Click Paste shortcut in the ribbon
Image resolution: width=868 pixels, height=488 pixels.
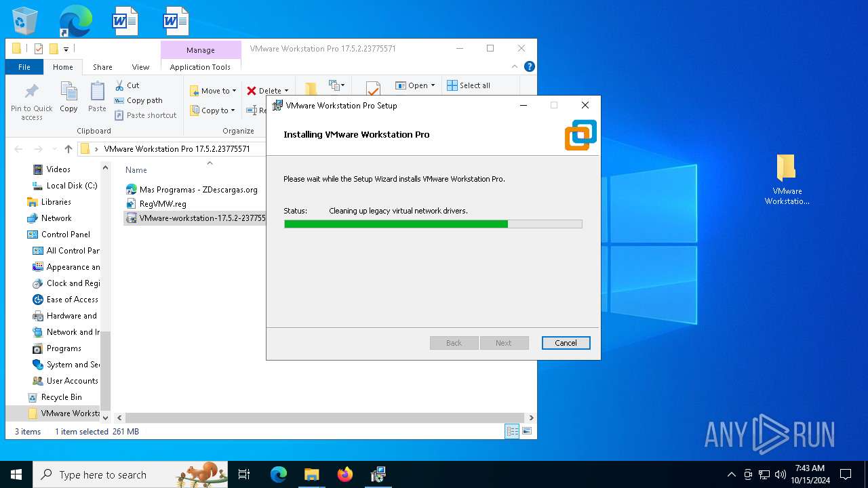(x=145, y=115)
